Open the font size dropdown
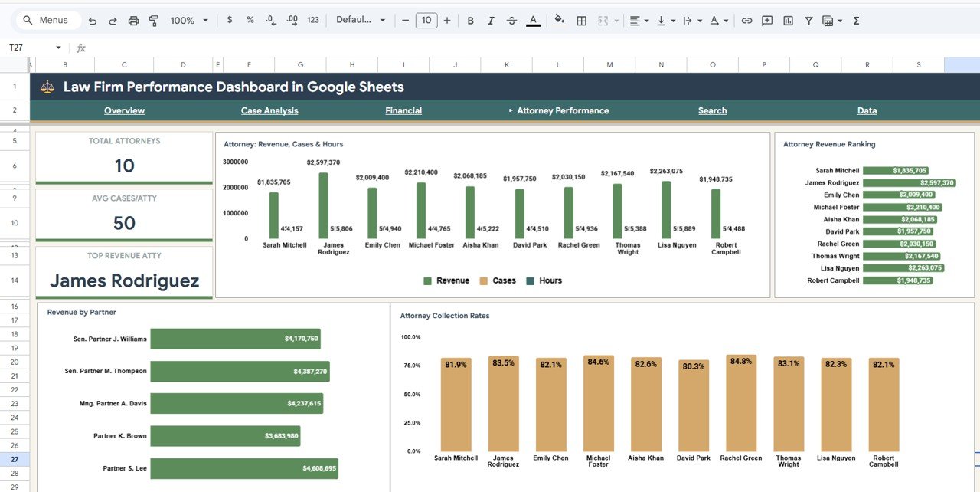 click(426, 20)
